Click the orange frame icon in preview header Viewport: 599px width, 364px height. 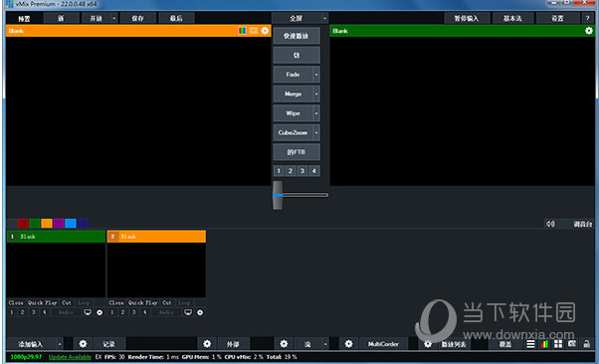[254, 31]
